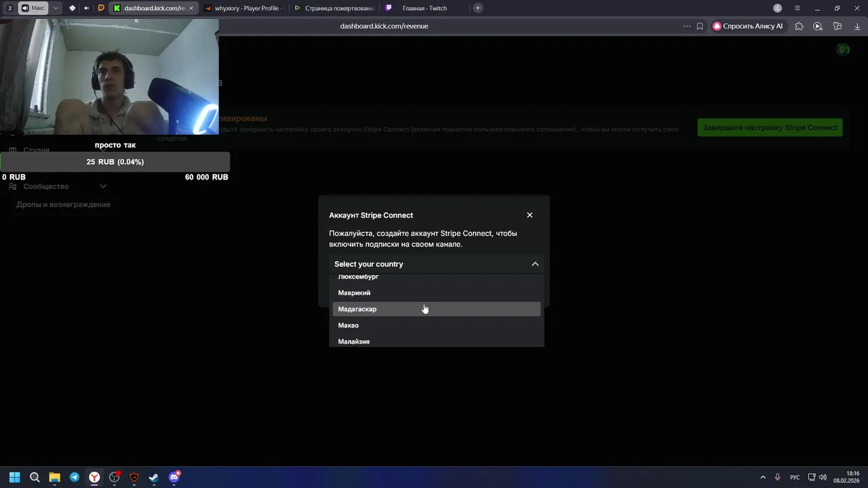Click Завершите настройку Stripe Connect button
The height and width of the screenshot is (488, 868).
click(x=770, y=127)
